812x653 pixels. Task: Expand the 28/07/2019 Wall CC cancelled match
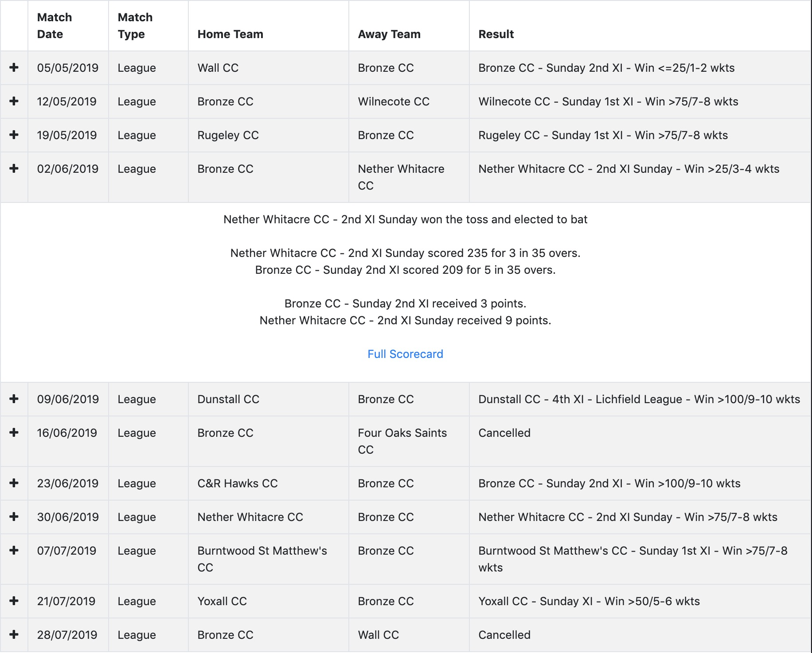[14, 634]
